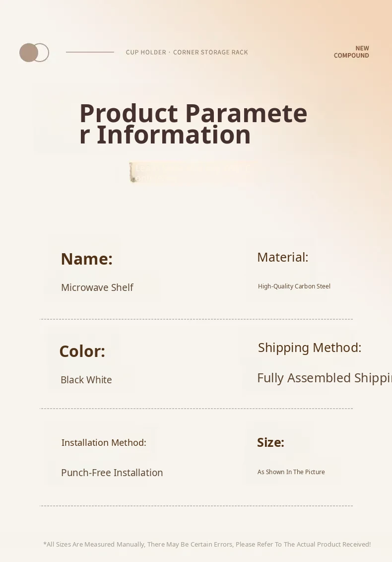Click the blurred subtitle banner under the title
The width and height of the screenshot is (392, 562).
point(191,173)
